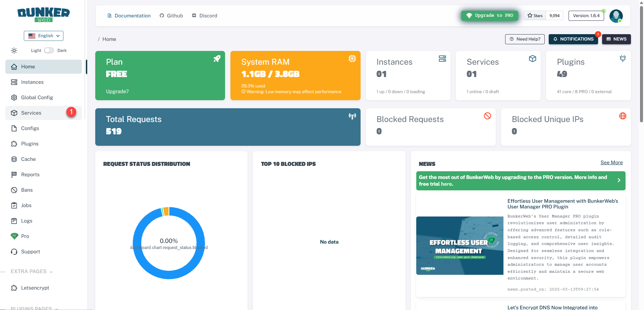This screenshot has width=644, height=310.
Task: Click the server icon on Instances card
Action: [442, 59]
